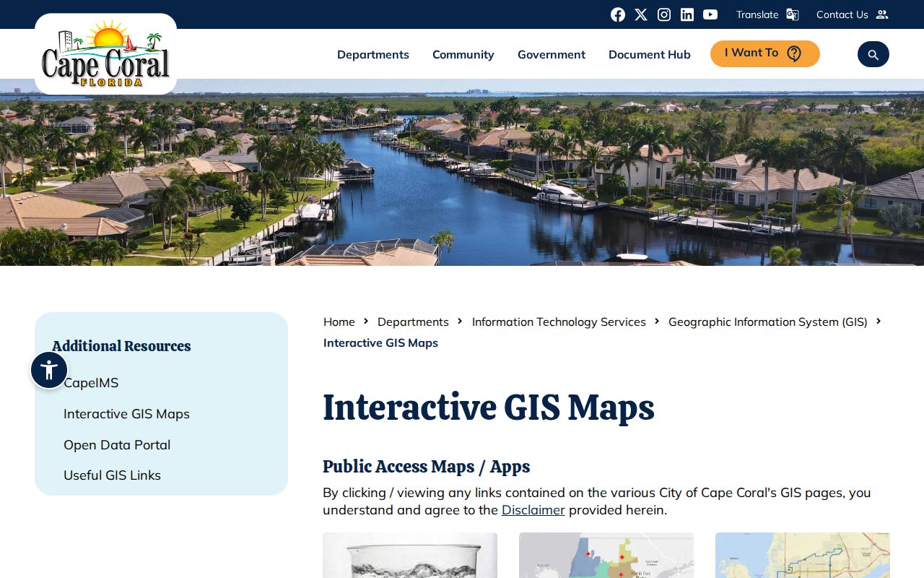Screen dimensions: 924x578
Task: Click the Interactive GIS Maps page heading
Action: [x=489, y=407]
